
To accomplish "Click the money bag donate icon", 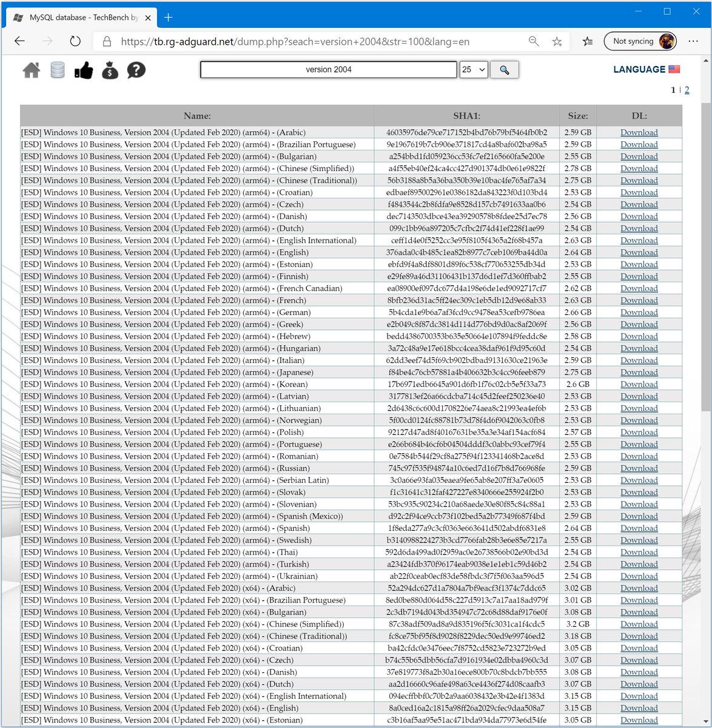I will pos(110,70).
